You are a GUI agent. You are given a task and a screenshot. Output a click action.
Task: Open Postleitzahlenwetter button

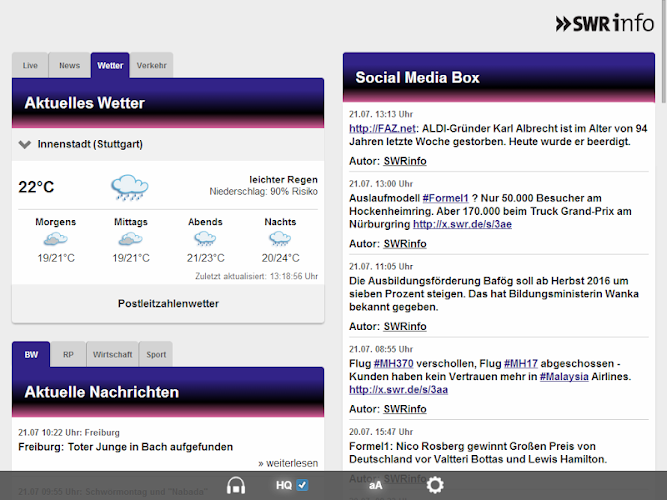[168, 304]
